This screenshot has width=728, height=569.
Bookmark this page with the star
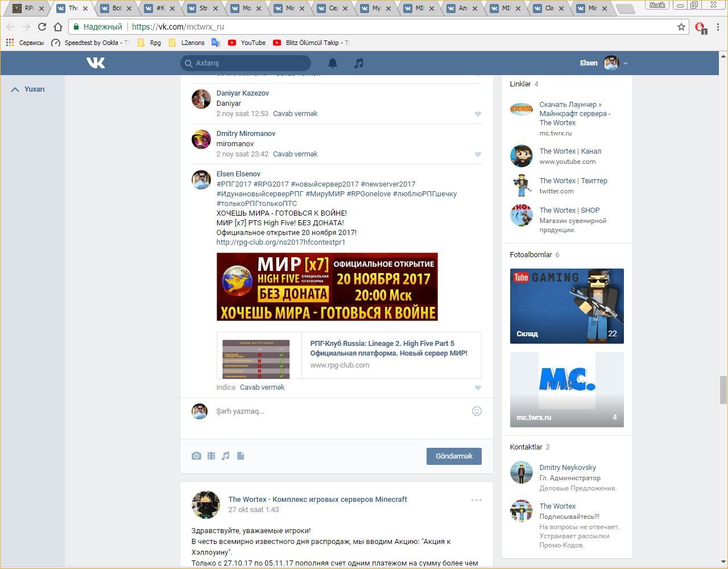(681, 27)
